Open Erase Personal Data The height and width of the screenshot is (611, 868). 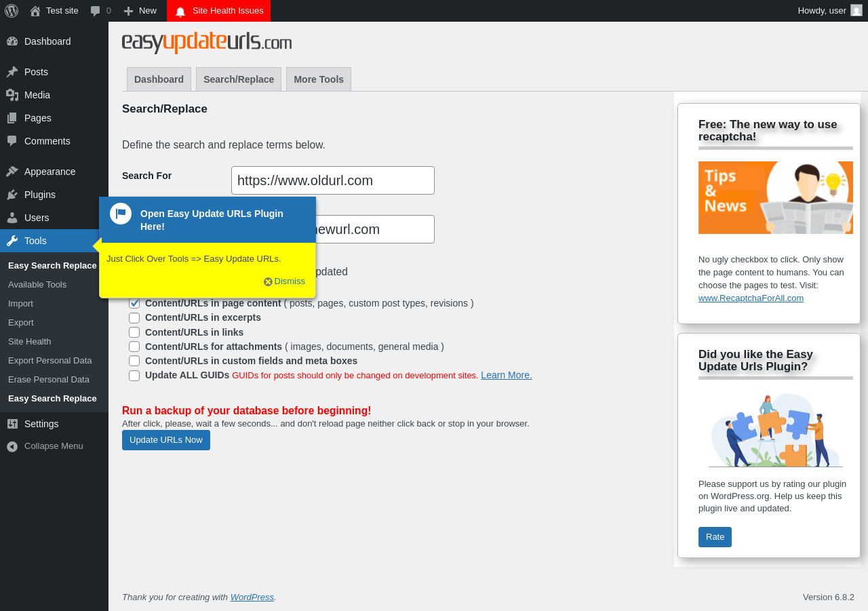[x=49, y=380]
